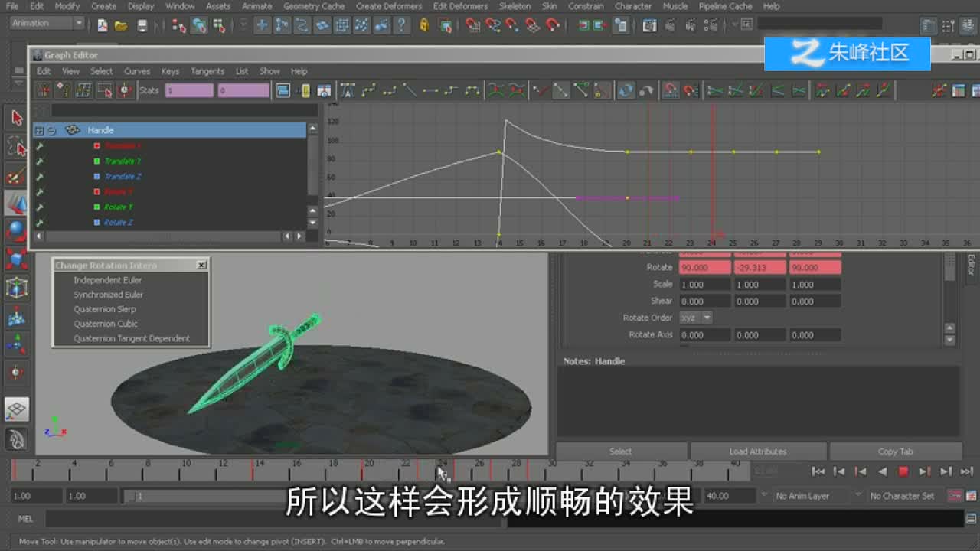Viewport: 980px width, 551px height.
Task: Activate the Paint selection tool
Action: tap(17, 175)
